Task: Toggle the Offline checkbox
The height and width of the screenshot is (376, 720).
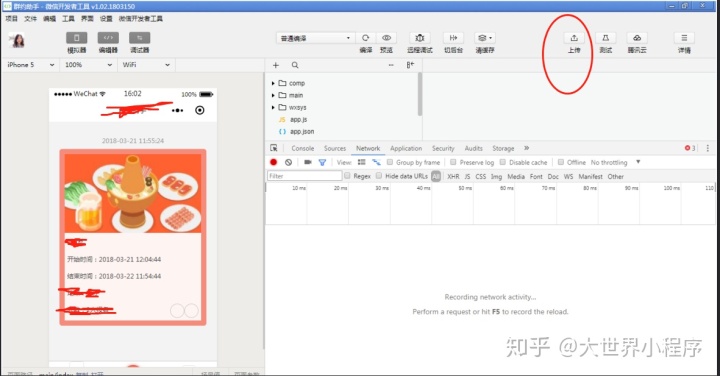Action: pos(561,162)
